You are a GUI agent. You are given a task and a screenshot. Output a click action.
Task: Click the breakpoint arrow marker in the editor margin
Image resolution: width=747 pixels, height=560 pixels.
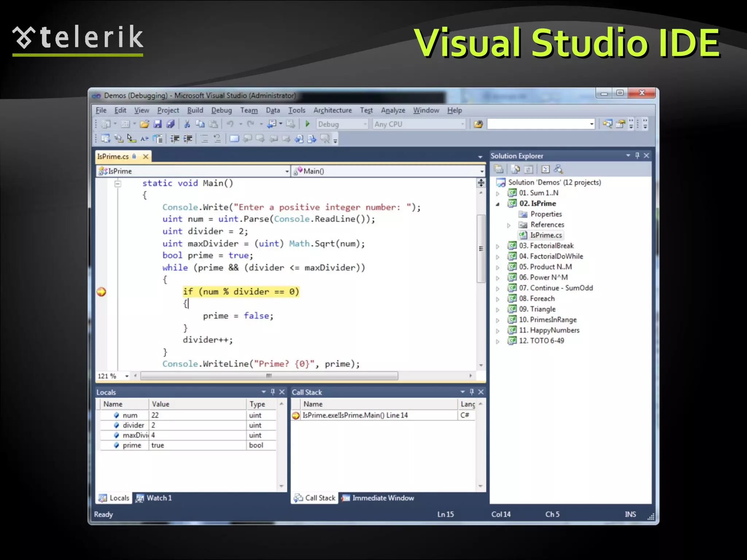coord(101,292)
